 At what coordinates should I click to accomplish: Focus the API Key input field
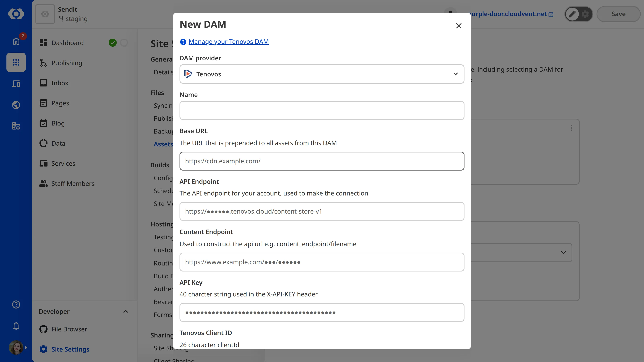(322, 312)
